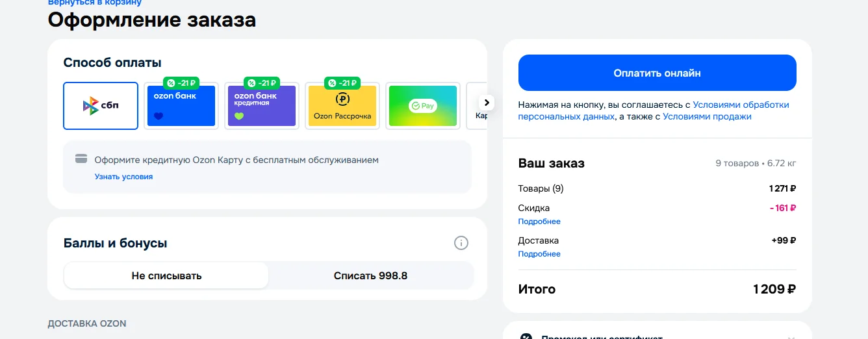868x339 pixels.
Task: Select the Не списывать option
Action: click(166, 275)
